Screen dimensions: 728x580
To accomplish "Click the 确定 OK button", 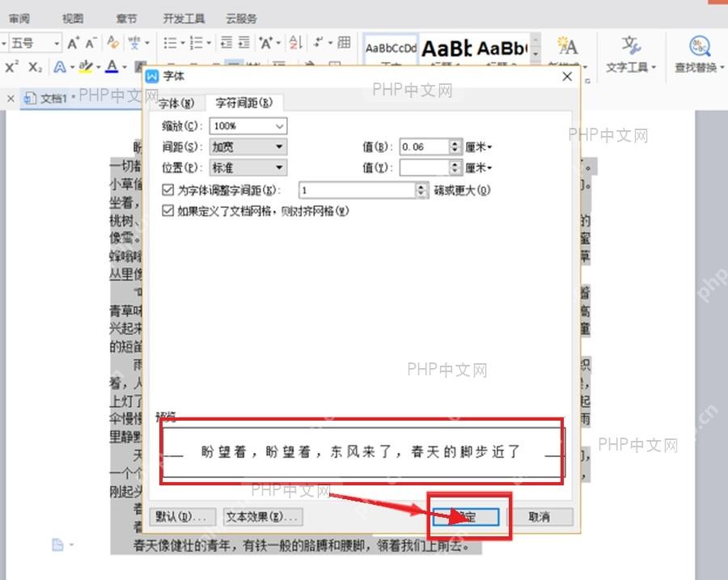I will pyautogui.click(x=466, y=517).
